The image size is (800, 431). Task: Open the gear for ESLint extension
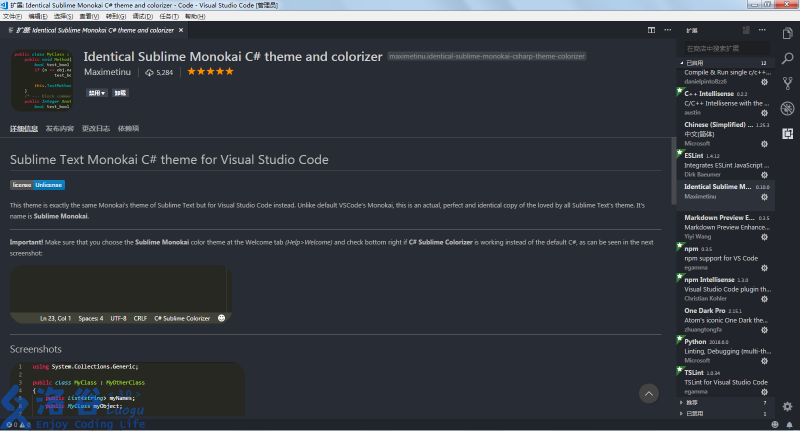click(764, 175)
